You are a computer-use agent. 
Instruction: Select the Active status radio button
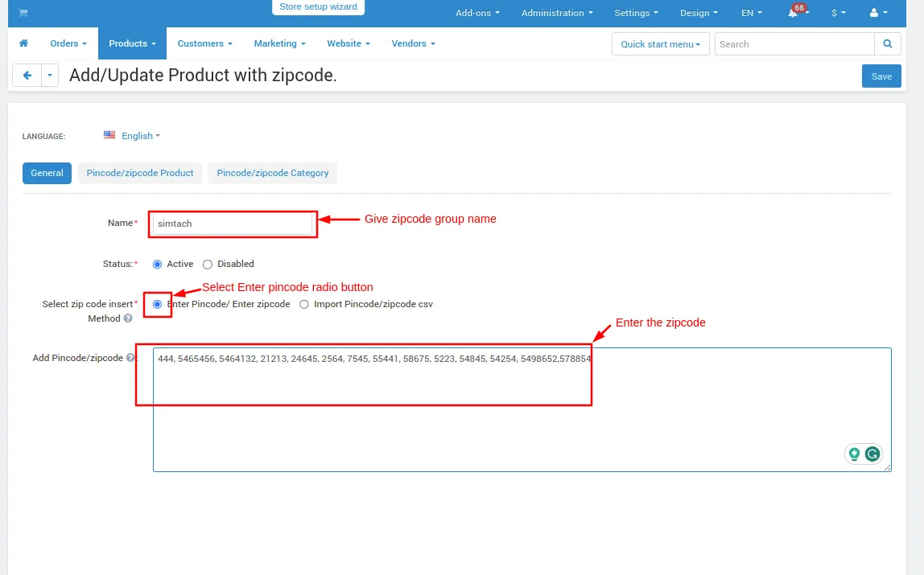tap(157, 265)
